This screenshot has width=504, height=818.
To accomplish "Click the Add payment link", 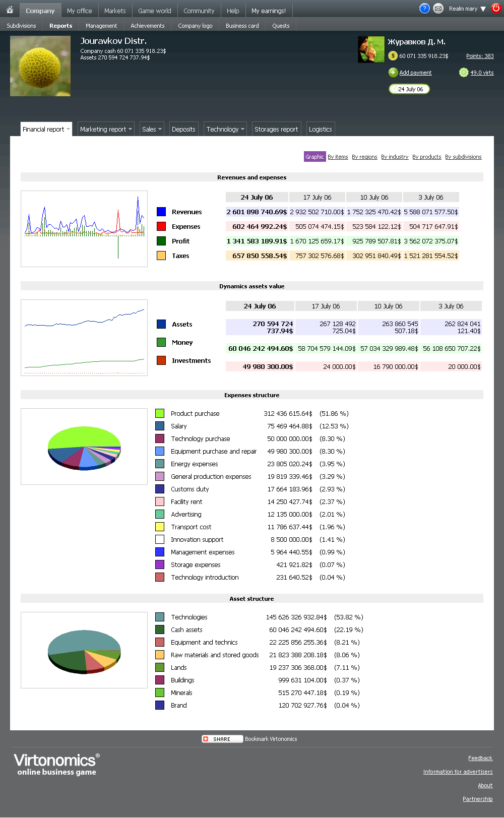I will (x=415, y=73).
